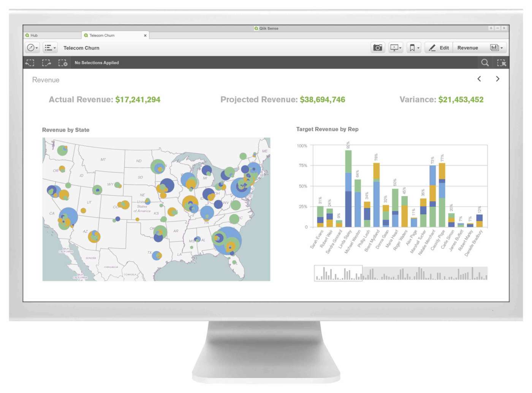Click the selected range in the mini chart scrollbar
Image resolution: width=532 pixels, height=393 pixels.
coord(338,273)
